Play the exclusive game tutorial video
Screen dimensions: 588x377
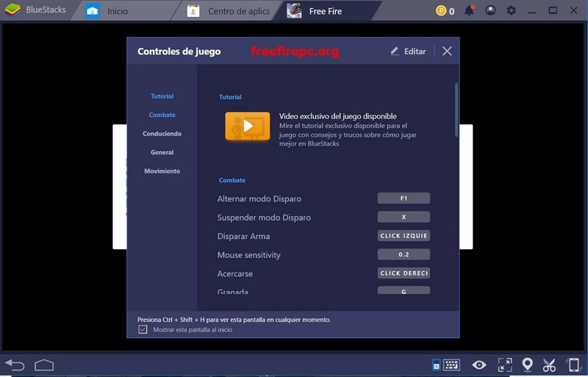[x=247, y=126]
